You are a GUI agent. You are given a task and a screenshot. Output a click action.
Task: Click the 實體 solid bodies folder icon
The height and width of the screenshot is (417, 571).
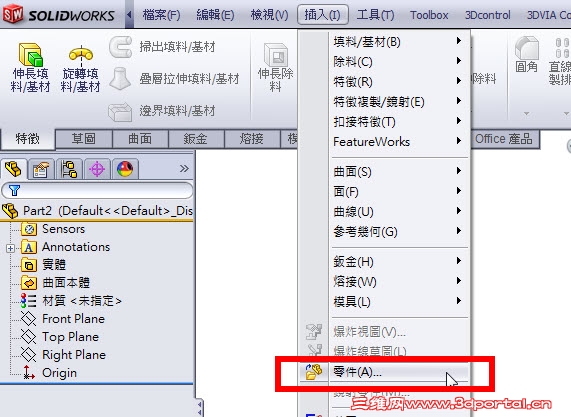(29, 265)
